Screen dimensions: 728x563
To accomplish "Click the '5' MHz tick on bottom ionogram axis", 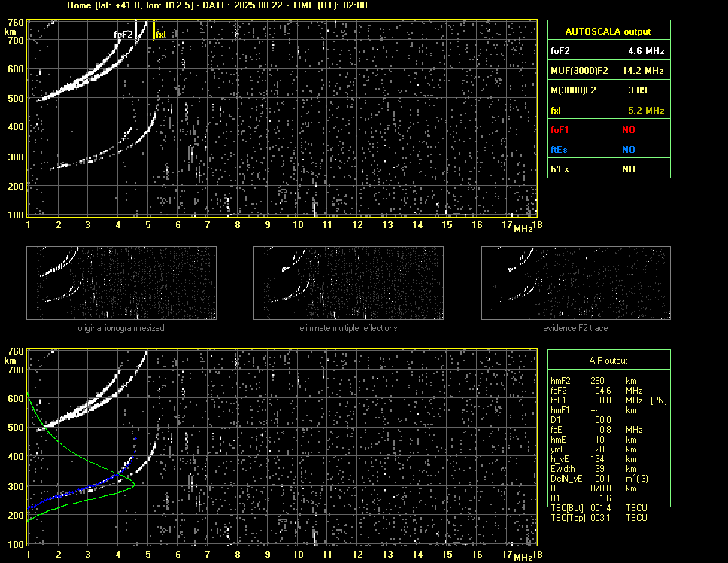I will click(x=148, y=554).
